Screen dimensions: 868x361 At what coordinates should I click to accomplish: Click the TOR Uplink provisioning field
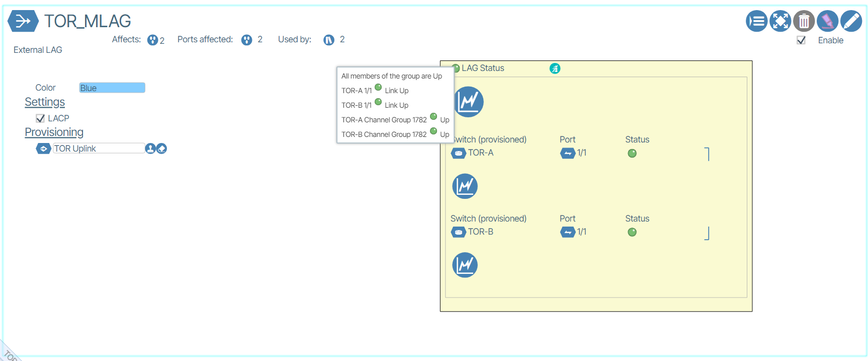pyautogui.click(x=99, y=149)
